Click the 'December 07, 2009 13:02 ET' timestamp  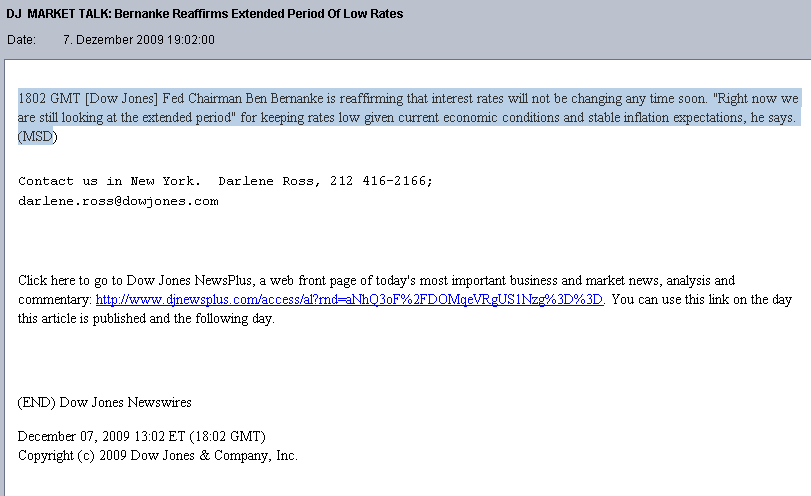tap(100, 436)
